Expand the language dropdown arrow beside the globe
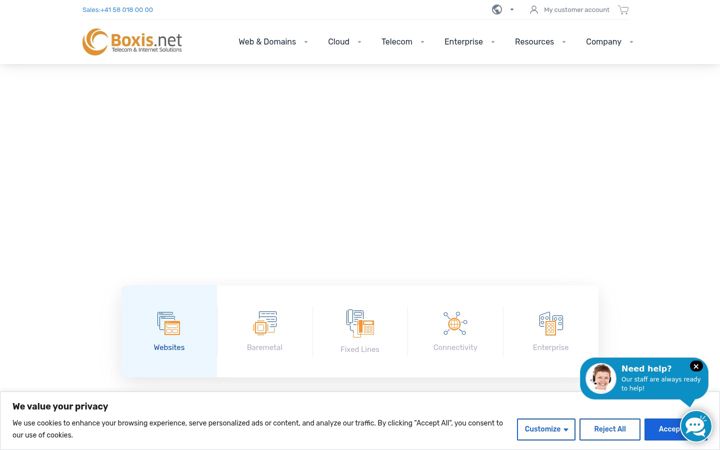The height and width of the screenshot is (450, 720). pyautogui.click(x=512, y=10)
